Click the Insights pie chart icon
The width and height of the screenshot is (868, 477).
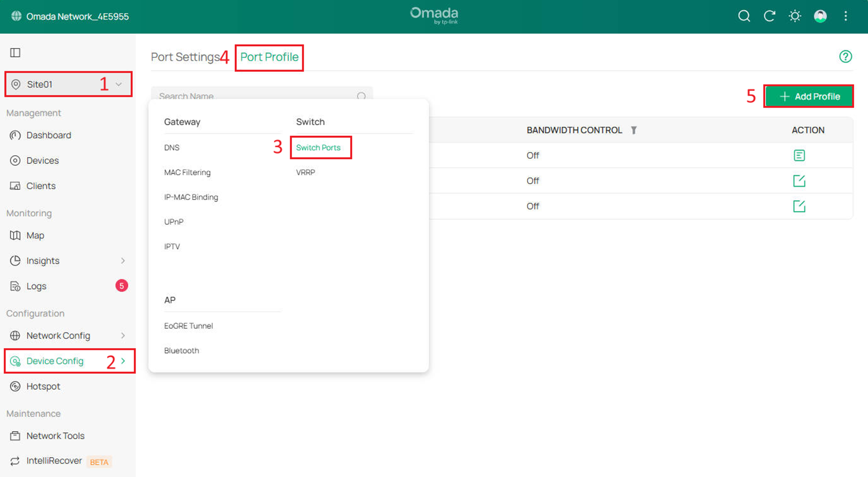coord(15,261)
